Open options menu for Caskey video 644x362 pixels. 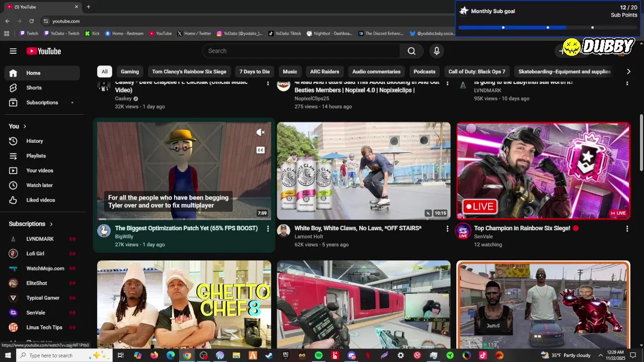pyautogui.click(x=268, y=83)
